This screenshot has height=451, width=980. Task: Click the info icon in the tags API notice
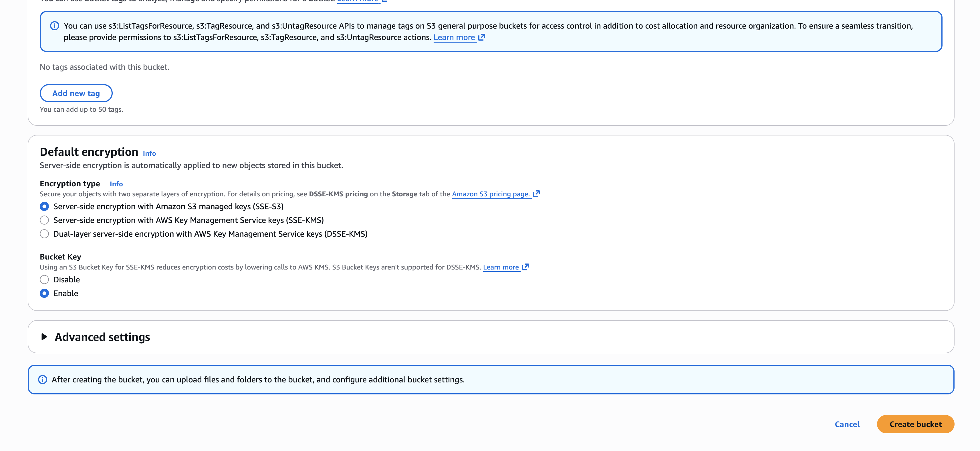54,26
